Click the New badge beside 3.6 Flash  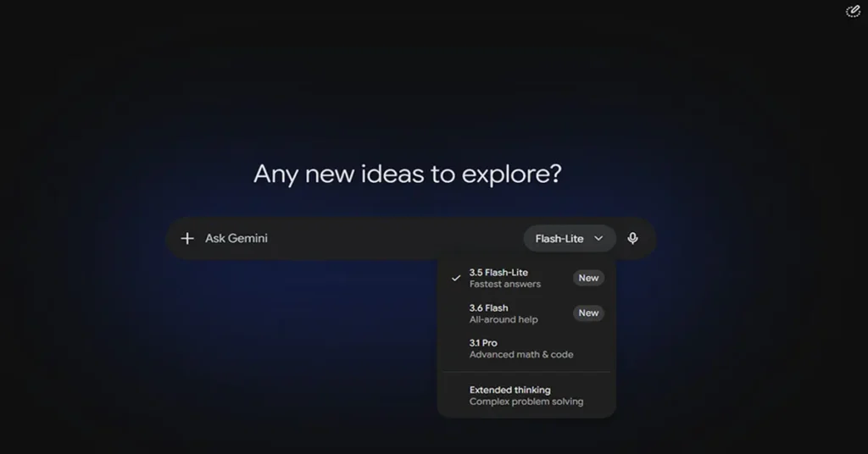[x=588, y=313]
